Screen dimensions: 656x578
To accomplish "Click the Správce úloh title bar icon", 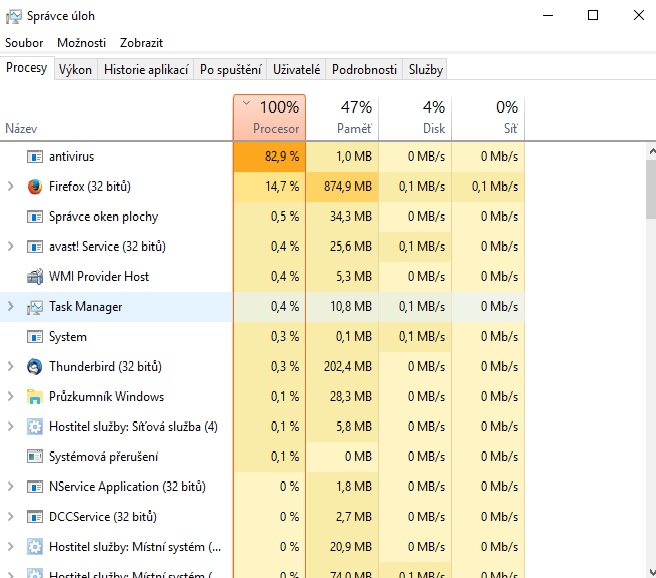I will pyautogui.click(x=14, y=16).
